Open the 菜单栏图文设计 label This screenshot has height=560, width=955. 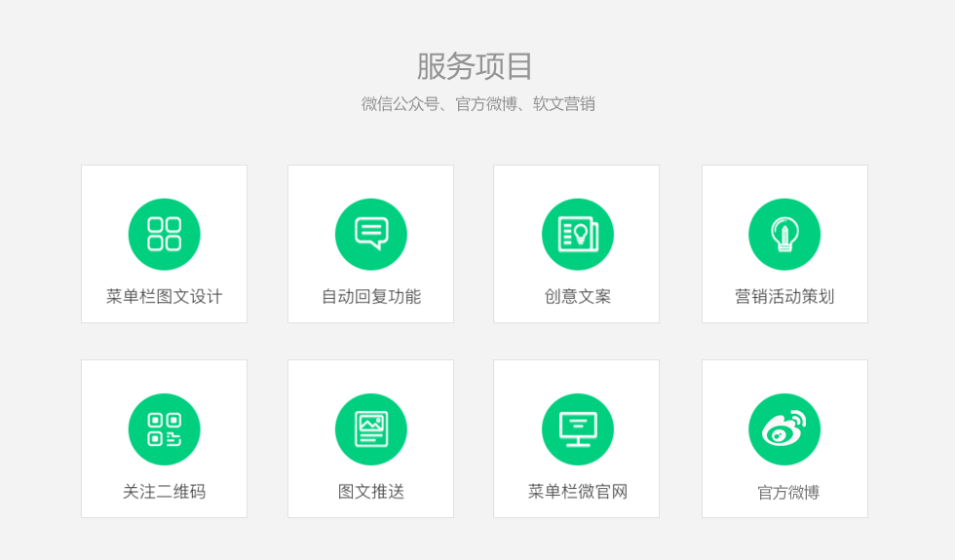tap(165, 296)
